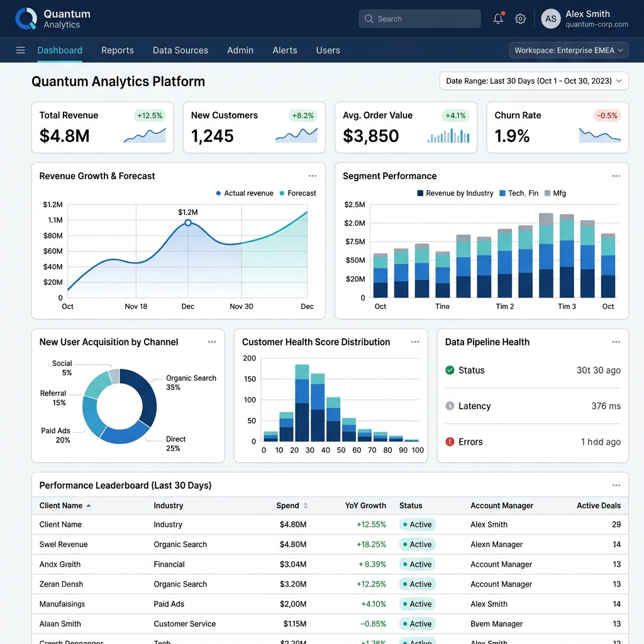Click Active status on Swel Revenue row
This screenshot has width=644, height=644.
(418, 544)
